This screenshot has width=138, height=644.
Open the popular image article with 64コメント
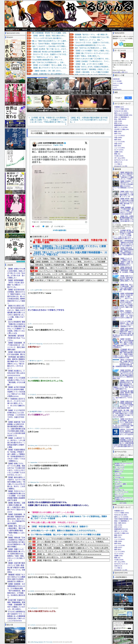123,586
